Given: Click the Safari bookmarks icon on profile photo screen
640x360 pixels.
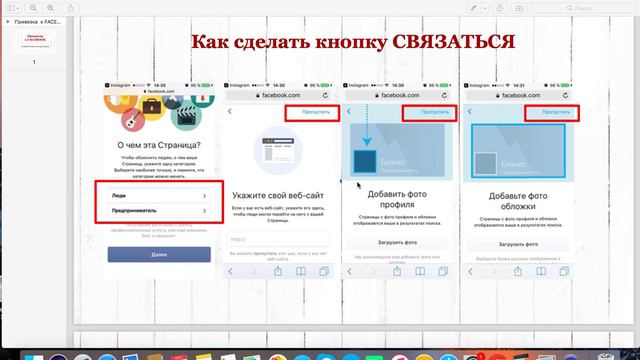Looking at the screenshot, I should [x=420, y=271].
